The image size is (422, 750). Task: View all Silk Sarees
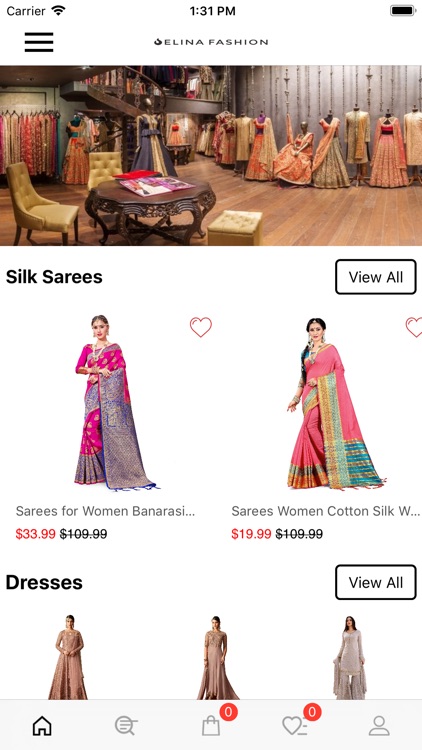376,277
